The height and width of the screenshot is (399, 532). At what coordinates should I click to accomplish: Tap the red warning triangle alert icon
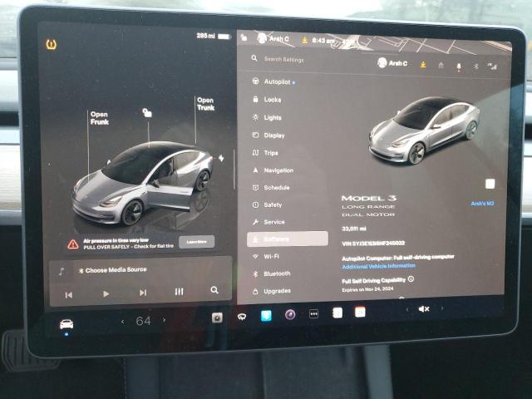[73, 244]
